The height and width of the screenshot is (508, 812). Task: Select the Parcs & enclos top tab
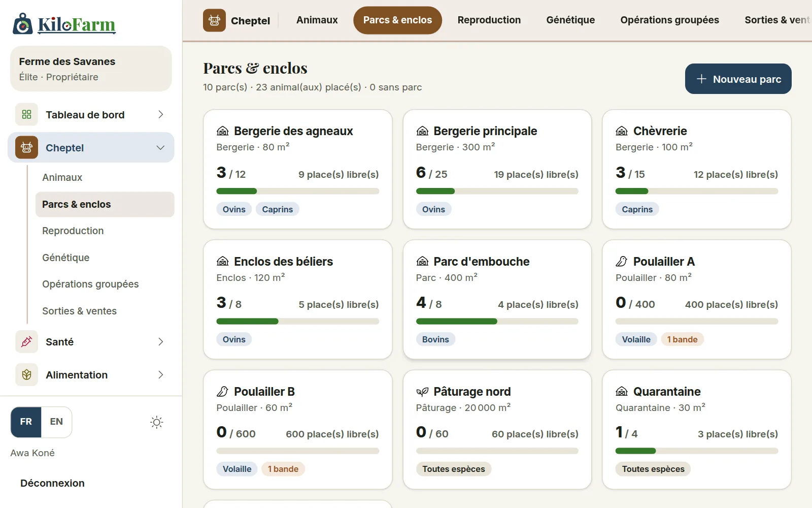coord(397,20)
